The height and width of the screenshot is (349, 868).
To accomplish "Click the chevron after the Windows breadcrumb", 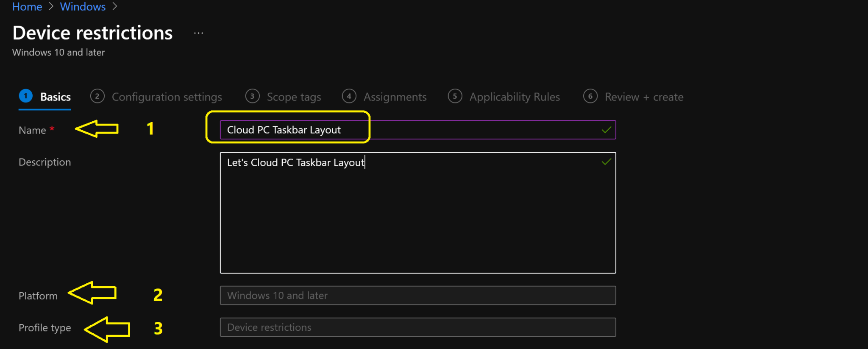I will (x=114, y=7).
